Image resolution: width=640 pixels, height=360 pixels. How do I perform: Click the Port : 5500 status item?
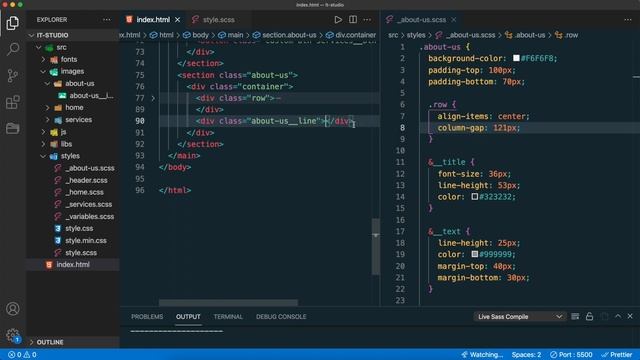tap(571, 355)
